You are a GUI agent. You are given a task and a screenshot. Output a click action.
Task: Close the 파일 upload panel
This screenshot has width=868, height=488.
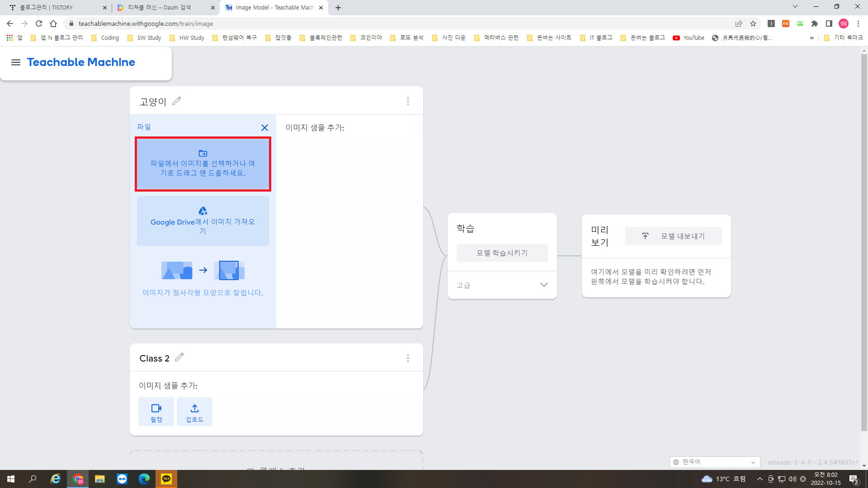264,128
